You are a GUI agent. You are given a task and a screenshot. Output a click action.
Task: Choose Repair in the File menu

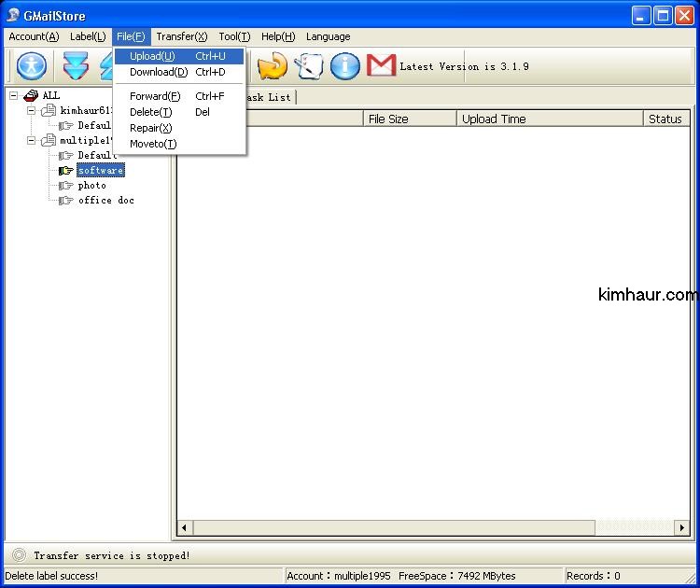tap(150, 128)
